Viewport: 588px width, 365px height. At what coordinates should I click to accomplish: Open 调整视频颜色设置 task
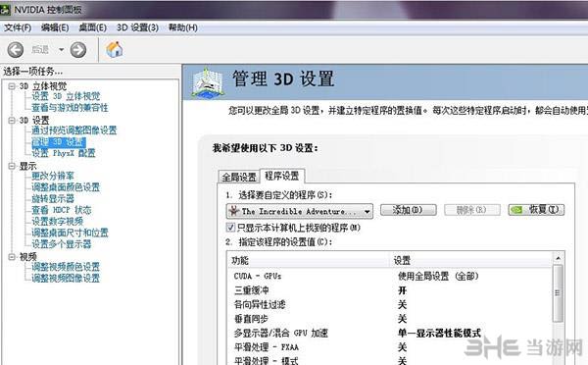tap(66, 267)
